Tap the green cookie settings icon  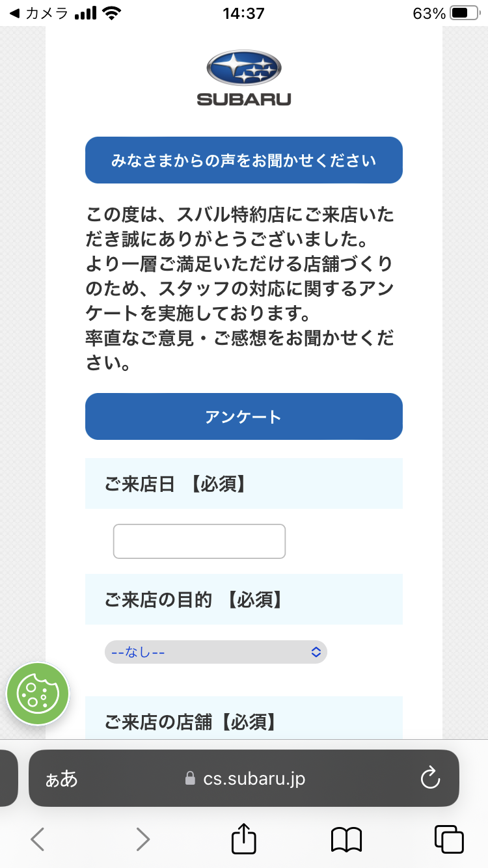37,694
